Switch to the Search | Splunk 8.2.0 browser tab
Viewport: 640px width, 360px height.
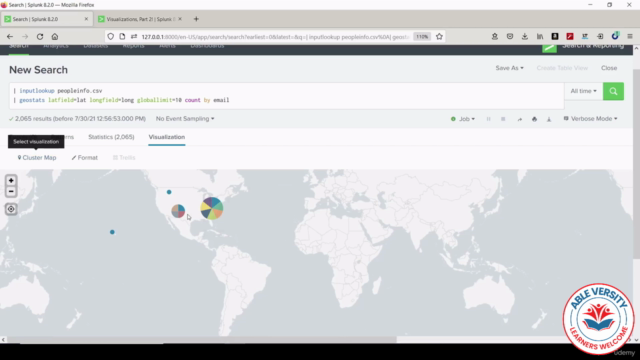pos(46,19)
